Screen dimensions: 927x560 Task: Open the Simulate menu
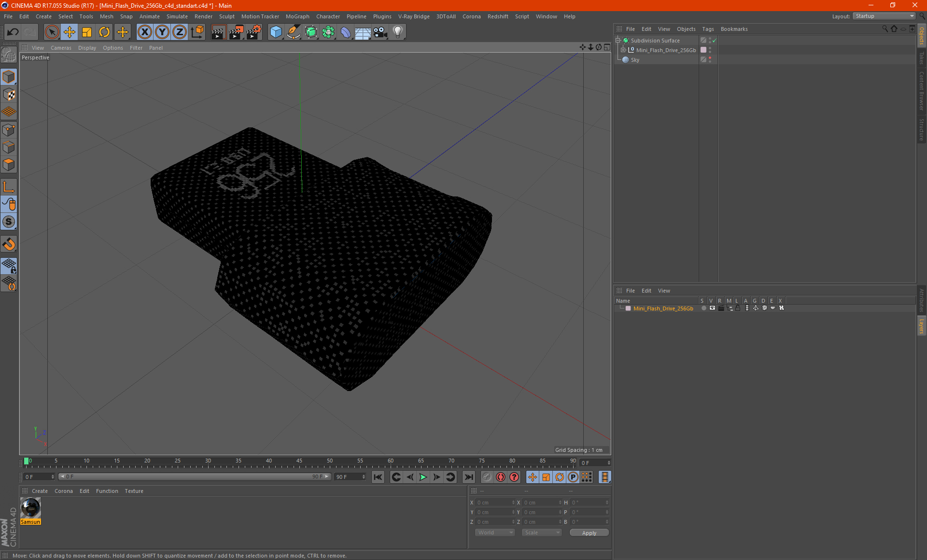(x=177, y=16)
